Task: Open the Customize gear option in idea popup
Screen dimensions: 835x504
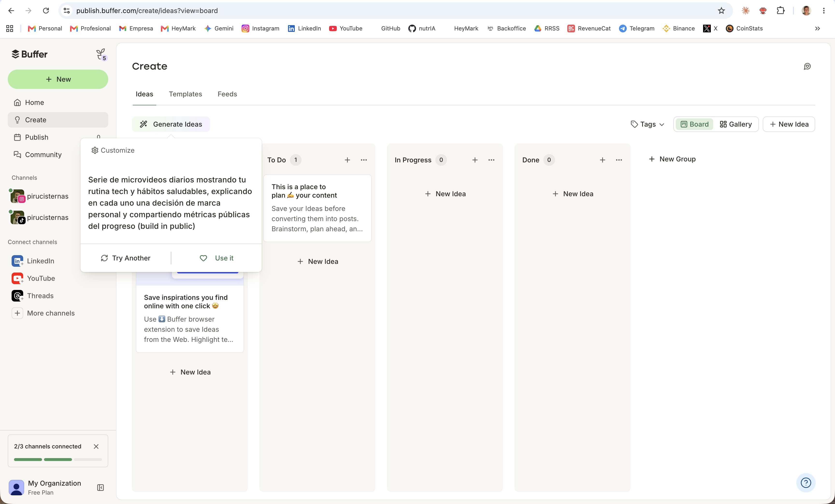Action: click(x=113, y=150)
